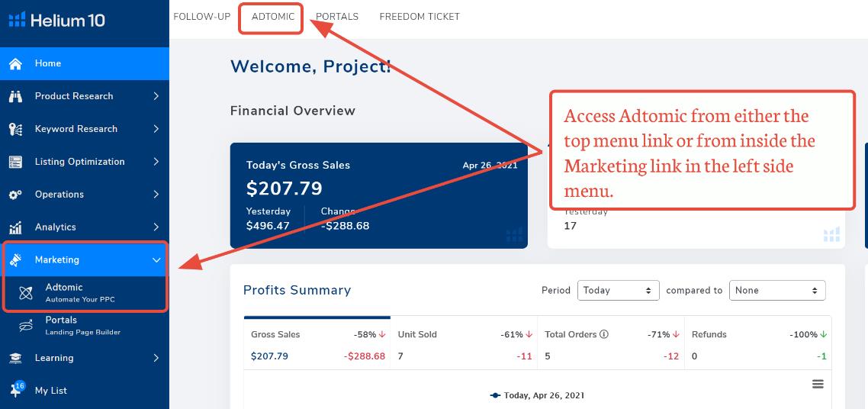Image resolution: width=868 pixels, height=409 pixels.
Task: Click the Home house icon
Action: click(15, 63)
